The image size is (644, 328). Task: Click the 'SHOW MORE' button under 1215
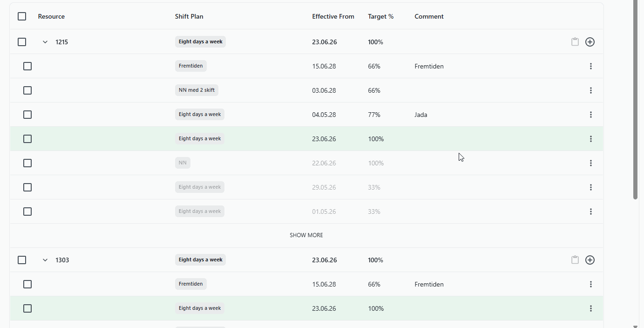click(x=306, y=235)
